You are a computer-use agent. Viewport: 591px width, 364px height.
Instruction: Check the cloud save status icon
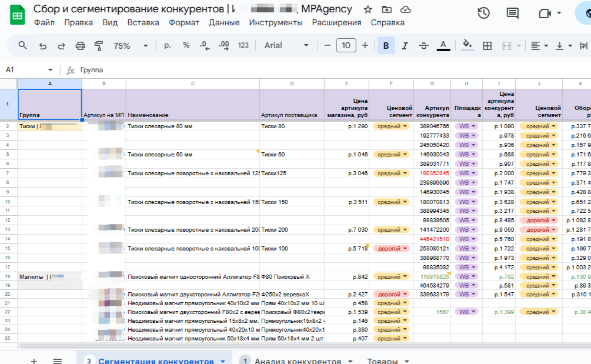point(406,9)
